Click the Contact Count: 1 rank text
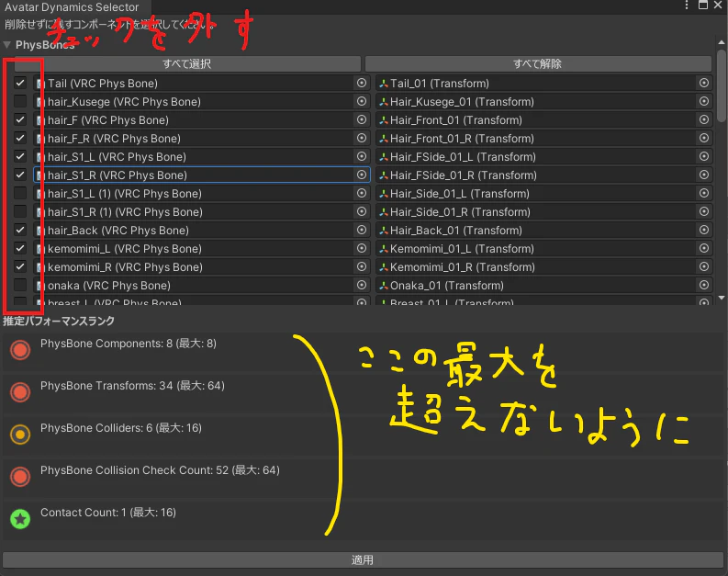Image resolution: width=728 pixels, height=576 pixels. click(107, 513)
